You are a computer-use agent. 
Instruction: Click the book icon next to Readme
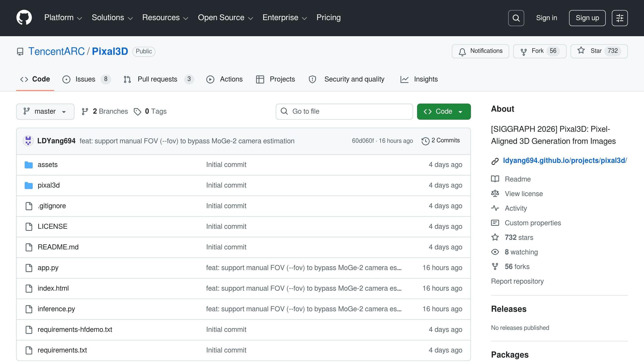coord(495,179)
